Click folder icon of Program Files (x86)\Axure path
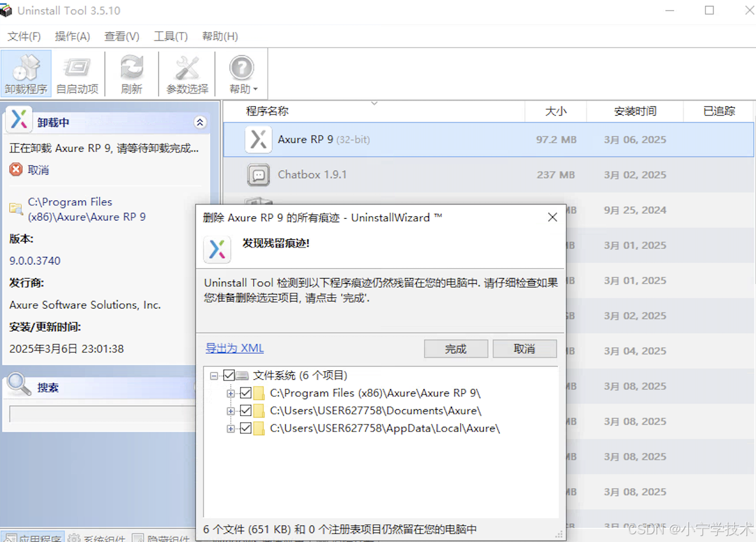The width and height of the screenshot is (756, 542). 259,393
